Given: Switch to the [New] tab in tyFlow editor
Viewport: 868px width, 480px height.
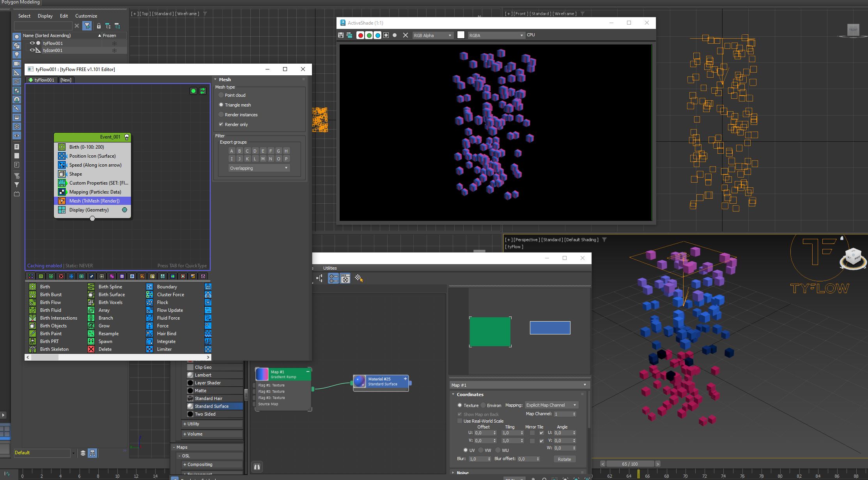Looking at the screenshot, I should tap(66, 80).
